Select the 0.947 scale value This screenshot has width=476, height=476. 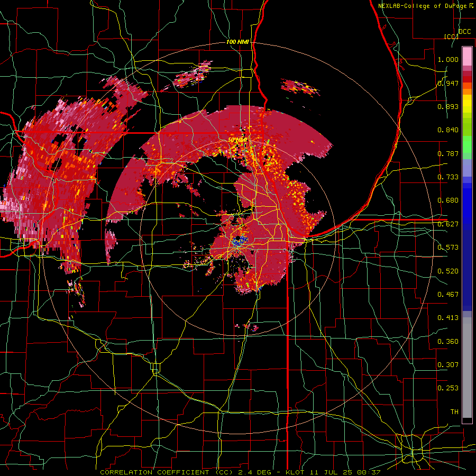coord(448,83)
